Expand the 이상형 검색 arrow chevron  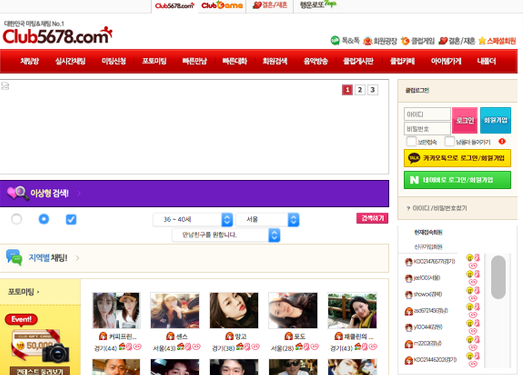point(79,193)
